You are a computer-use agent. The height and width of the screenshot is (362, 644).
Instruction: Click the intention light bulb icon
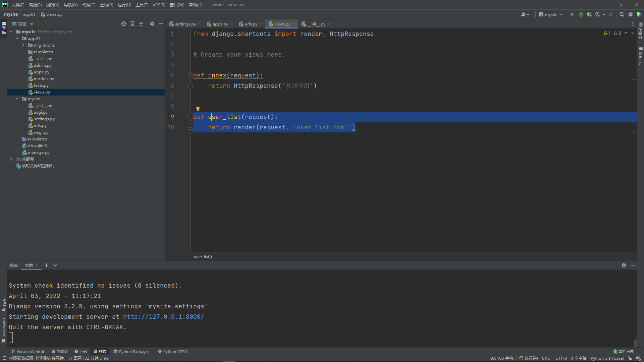tap(198, 109)
